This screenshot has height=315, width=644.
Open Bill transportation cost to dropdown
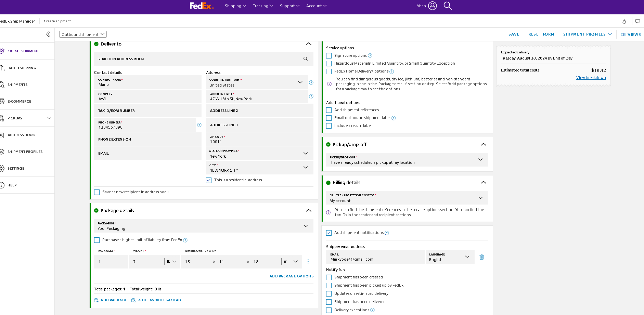(407, 198)
